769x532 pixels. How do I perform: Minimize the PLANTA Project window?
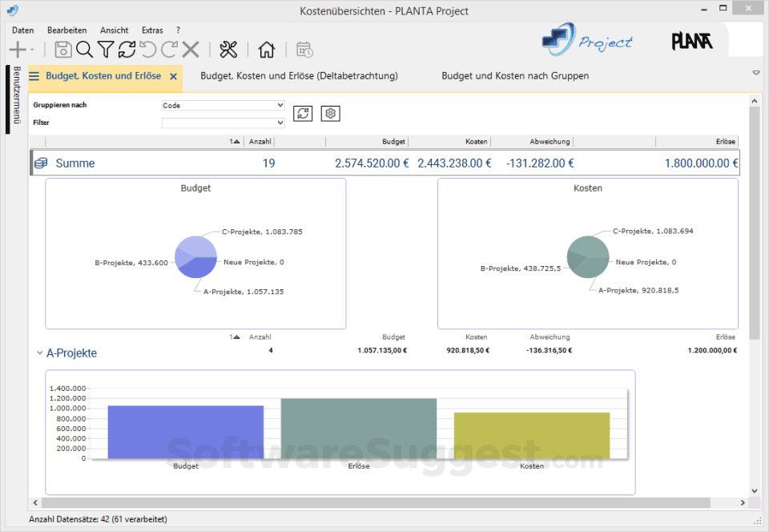(x=704, y=9)
